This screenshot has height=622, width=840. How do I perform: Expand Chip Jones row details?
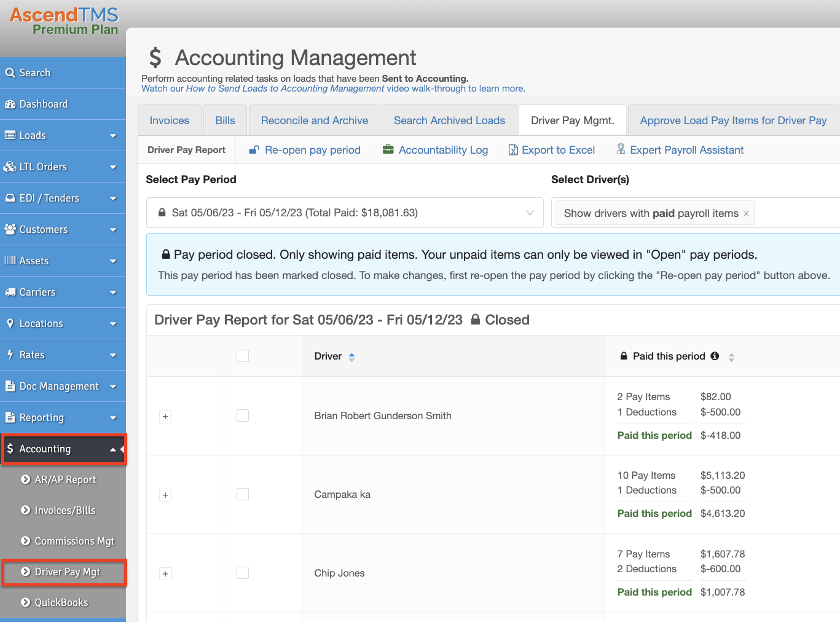coord(165,574)
